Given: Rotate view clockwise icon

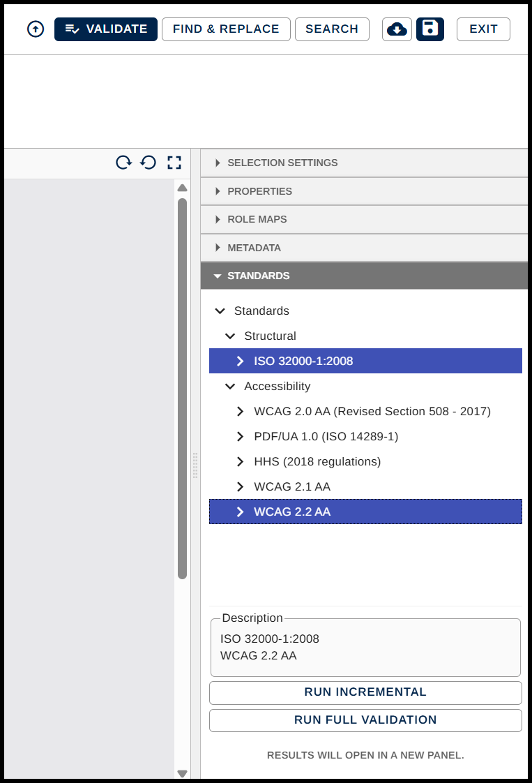Looking at the screenshot, I should (124, 163).
